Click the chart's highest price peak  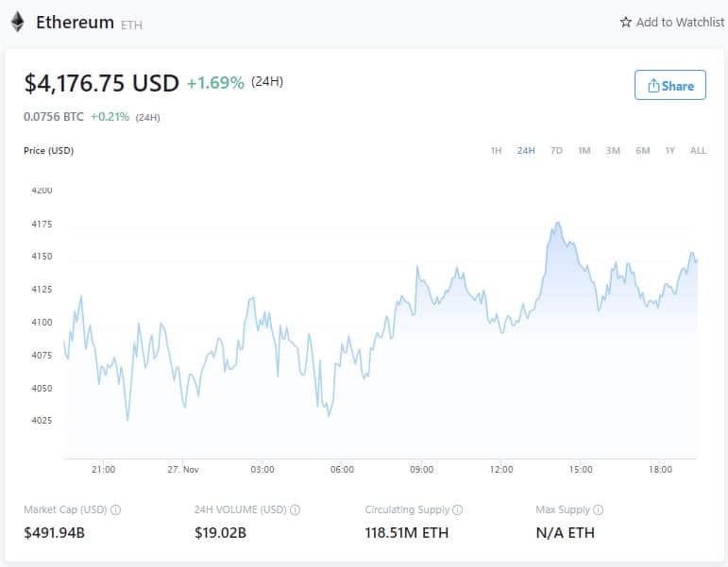(558, 224)
